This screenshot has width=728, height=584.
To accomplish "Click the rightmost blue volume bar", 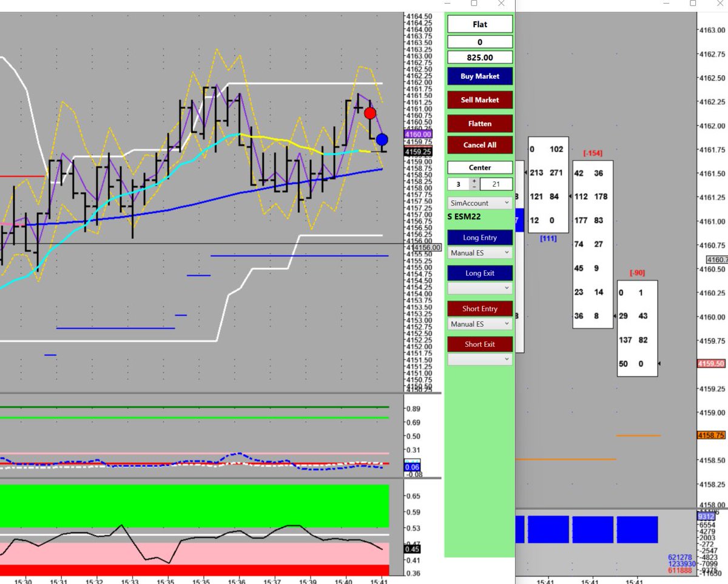I will pos(637,529).
